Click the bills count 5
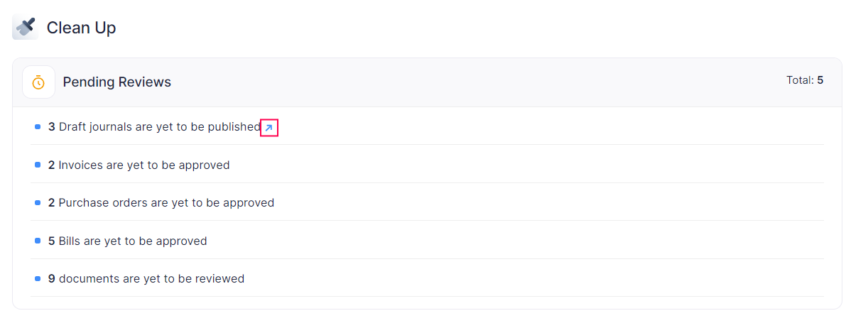The width and height of the screenshot is (868, 323). [51, 241]
